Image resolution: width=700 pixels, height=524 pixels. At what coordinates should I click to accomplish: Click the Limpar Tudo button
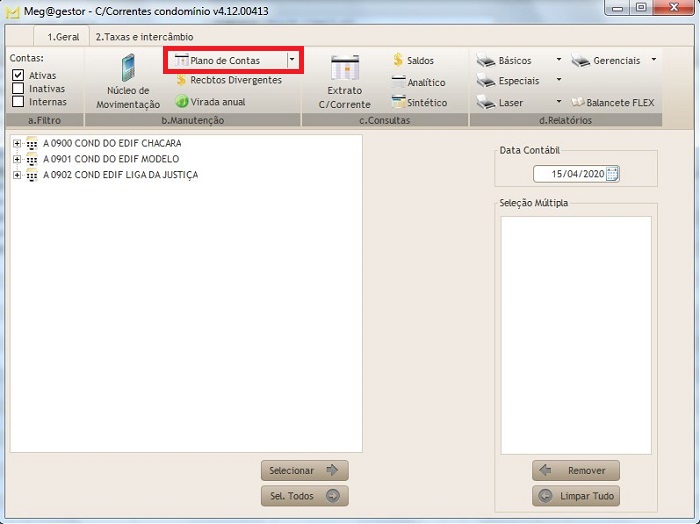pyautogui.click(x=576, y=496)
